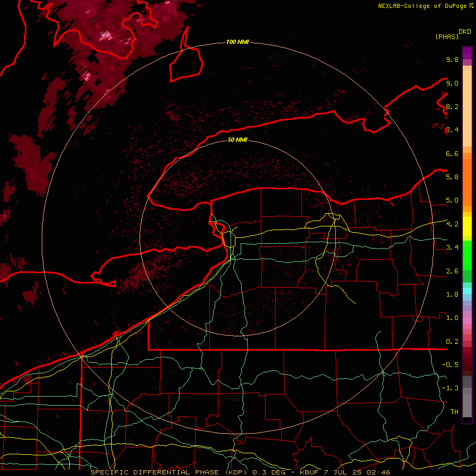This screenshot has height=476, width=476.
Task: Click the -0.5 value on the color scale
Action: point(450,364)
